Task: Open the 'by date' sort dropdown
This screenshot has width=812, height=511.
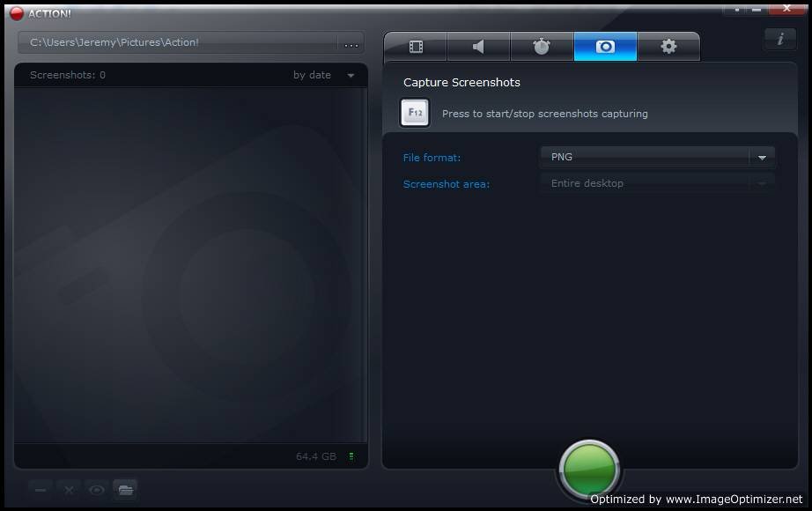Action: pos(324,75)
